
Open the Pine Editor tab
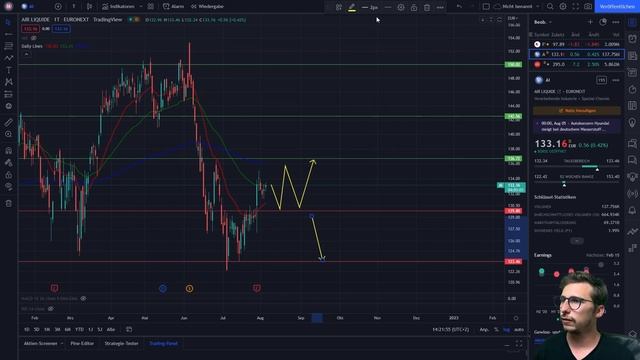pyautogui.click(x=82, y=343)
